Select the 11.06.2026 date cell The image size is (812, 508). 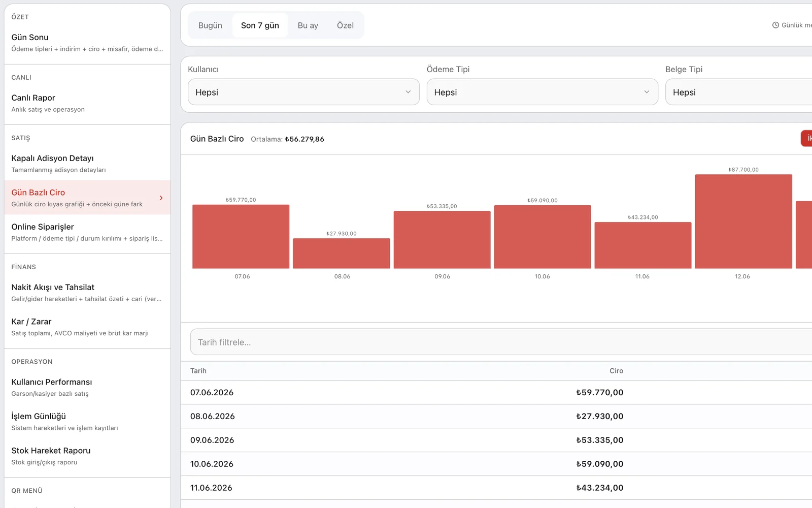click(x=211, y=488)
